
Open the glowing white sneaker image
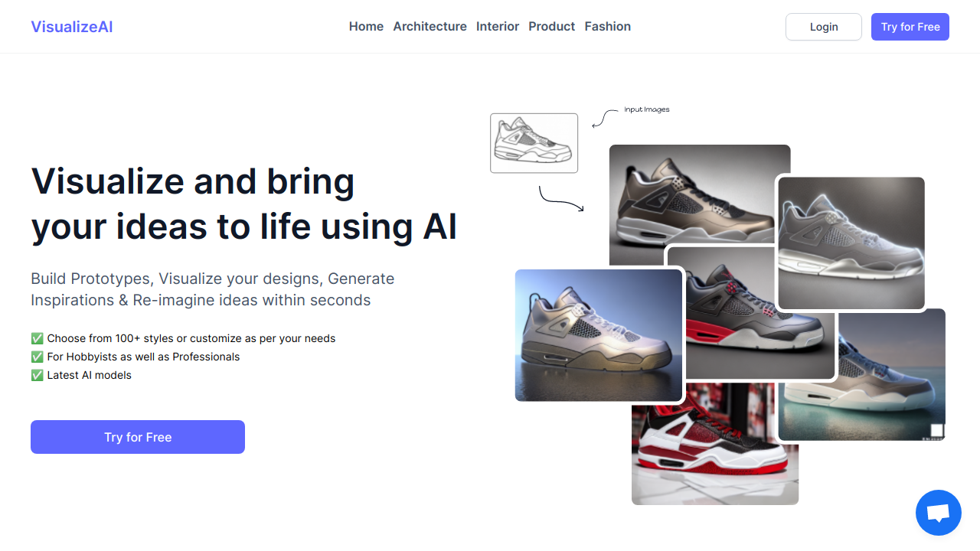coord(851,243)
